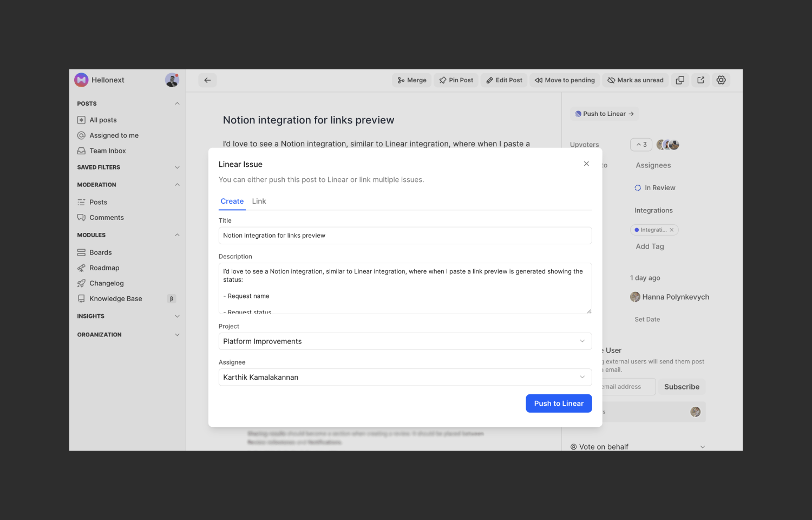Go back with the left arrow button

pos(207,80)
